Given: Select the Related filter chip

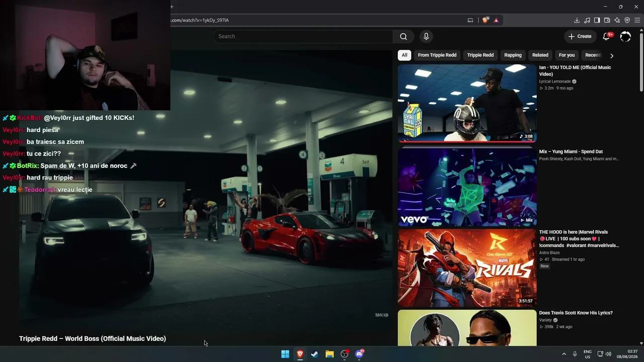Looking at the screenshot, I should click(x=540, y=55).
